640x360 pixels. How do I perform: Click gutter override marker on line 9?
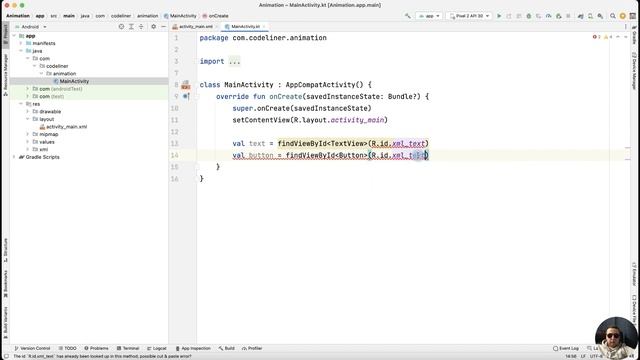(x=186, y=96)
